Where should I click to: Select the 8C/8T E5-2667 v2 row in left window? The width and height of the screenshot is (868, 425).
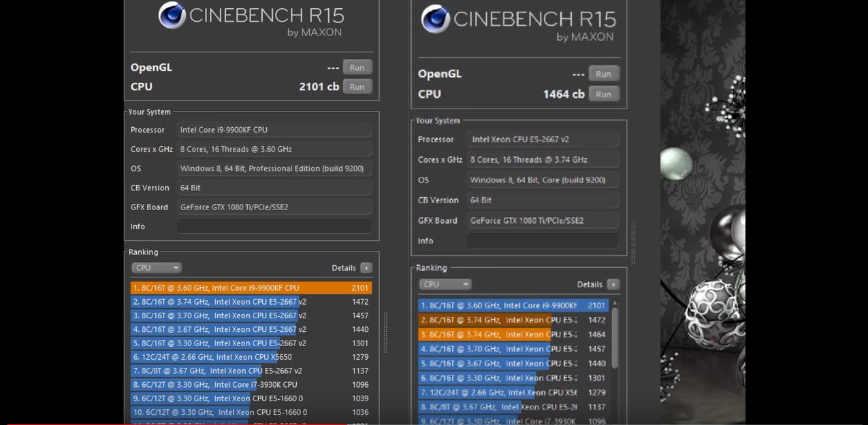tap(251, 371)
